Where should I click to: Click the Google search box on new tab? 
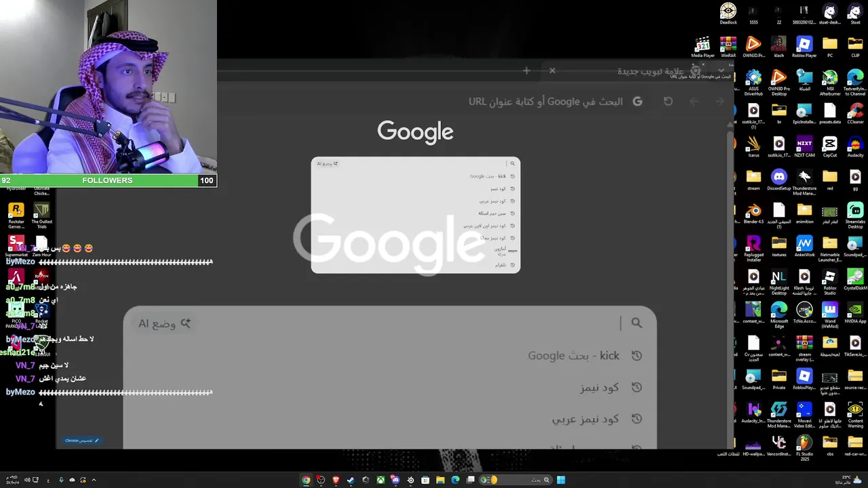pos(390,323)
